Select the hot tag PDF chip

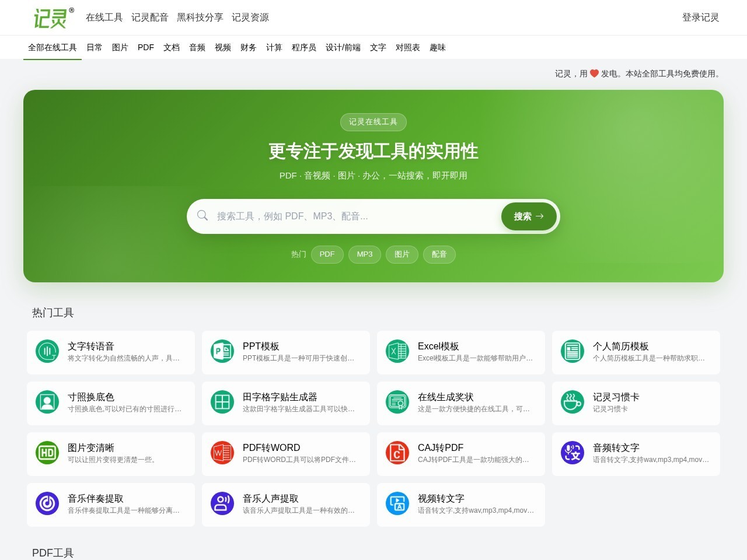(x=327, y=254)
